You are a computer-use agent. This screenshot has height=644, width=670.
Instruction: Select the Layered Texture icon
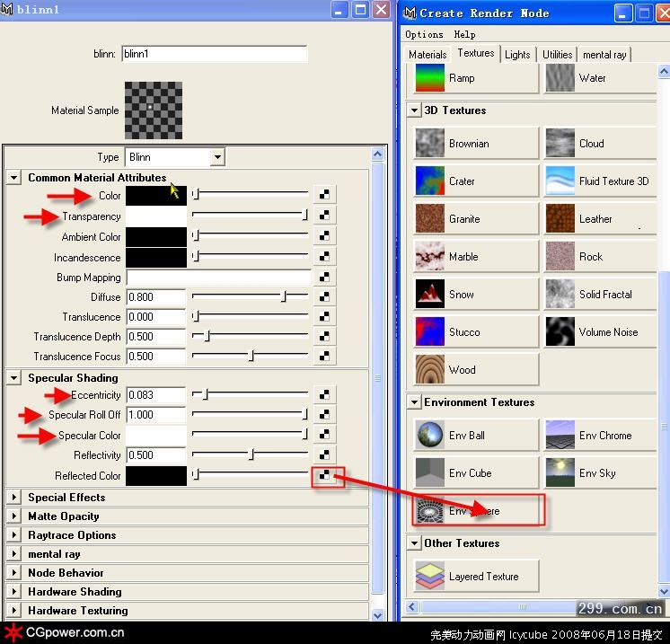pos(429,577)
